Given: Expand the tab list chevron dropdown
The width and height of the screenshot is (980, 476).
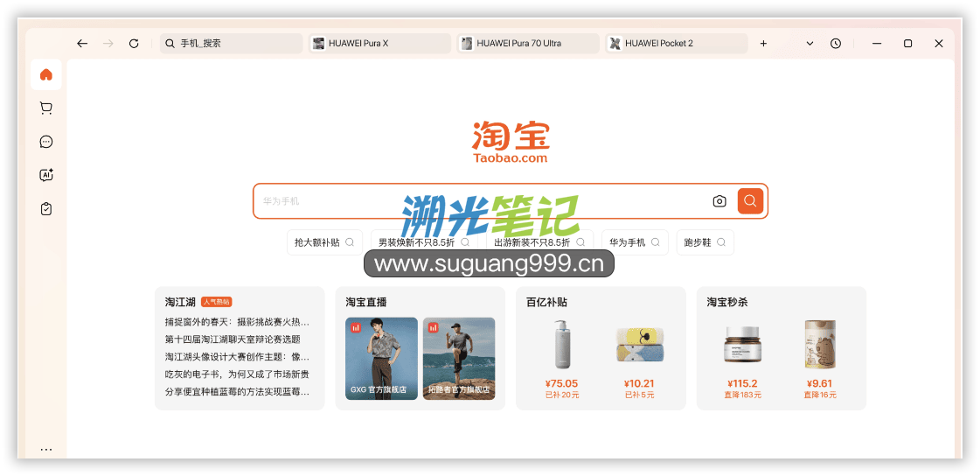Looking at the screenshot, I should click(810, 44).
